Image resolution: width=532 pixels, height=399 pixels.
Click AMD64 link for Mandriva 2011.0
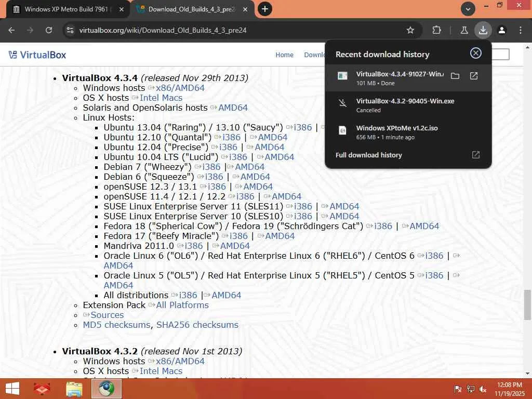click(x=235, y=245)
